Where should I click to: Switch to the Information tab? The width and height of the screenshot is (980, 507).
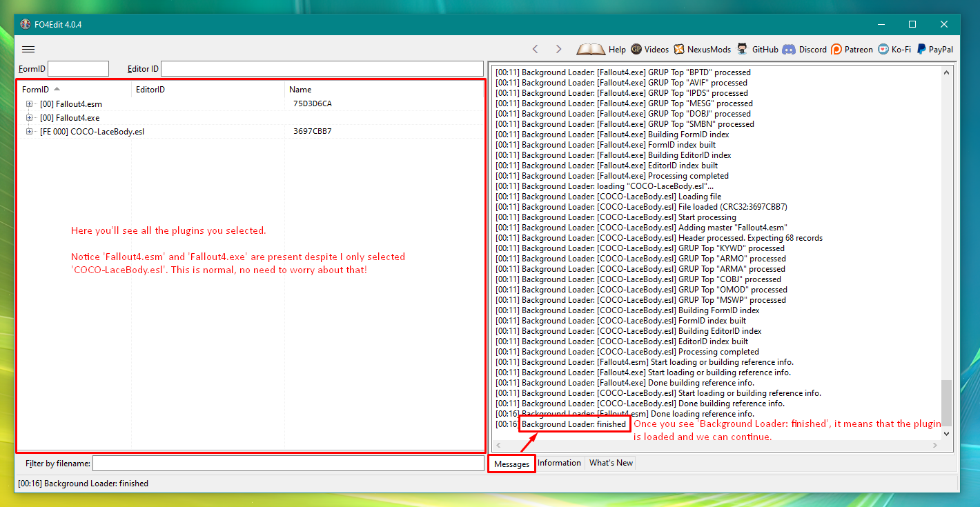[x=559, y=463]
